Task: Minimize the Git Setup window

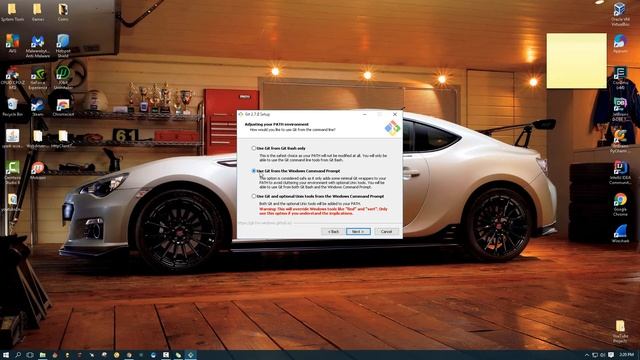Action: [x=364, y=114]
